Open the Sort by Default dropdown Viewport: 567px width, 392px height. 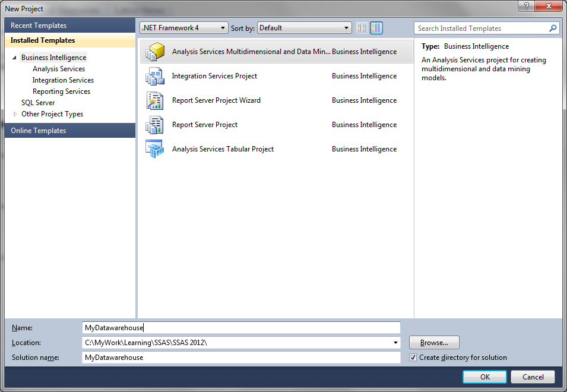click(346, 27)
